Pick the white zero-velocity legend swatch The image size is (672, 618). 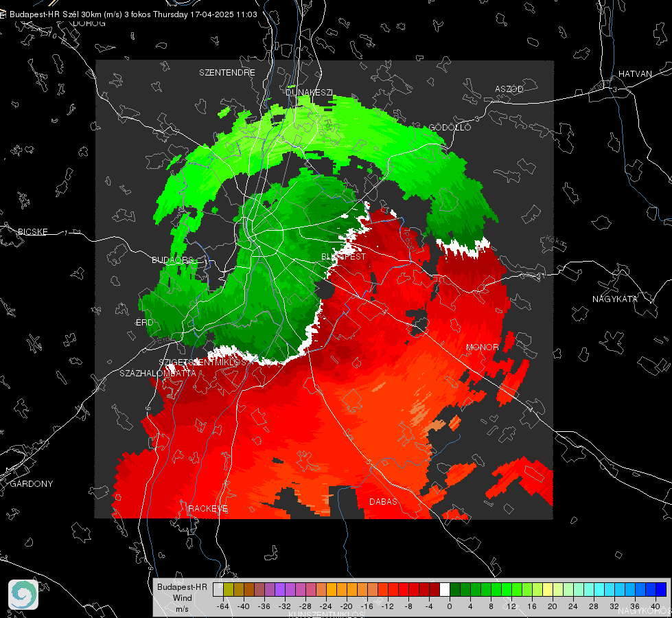point(445,589)
